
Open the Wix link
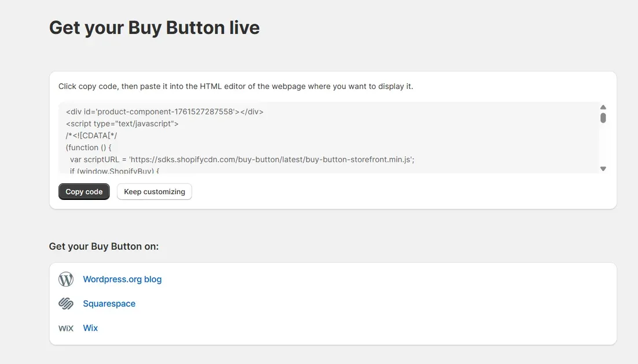click(x=90, y=328)
